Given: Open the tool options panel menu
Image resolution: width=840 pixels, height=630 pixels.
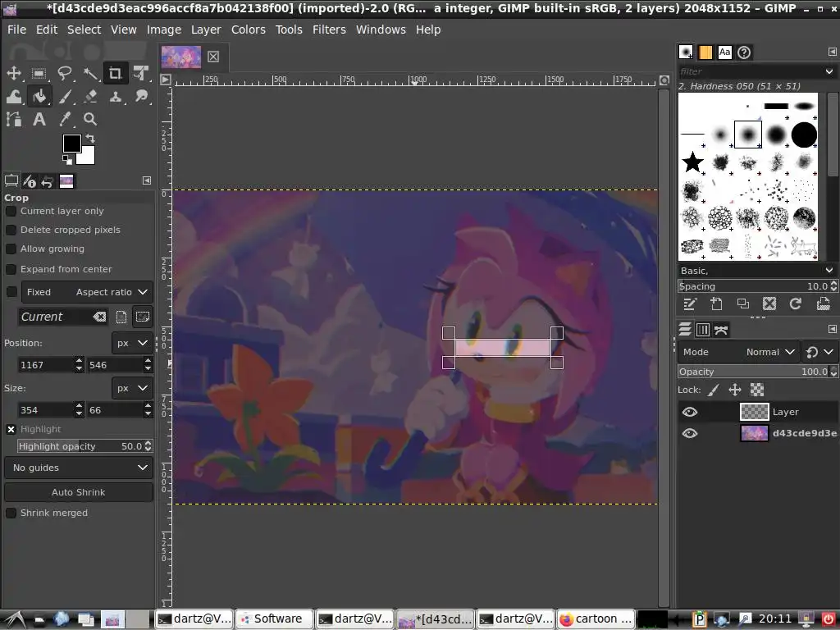Looking at the screenshot, I should coord(147,180).
